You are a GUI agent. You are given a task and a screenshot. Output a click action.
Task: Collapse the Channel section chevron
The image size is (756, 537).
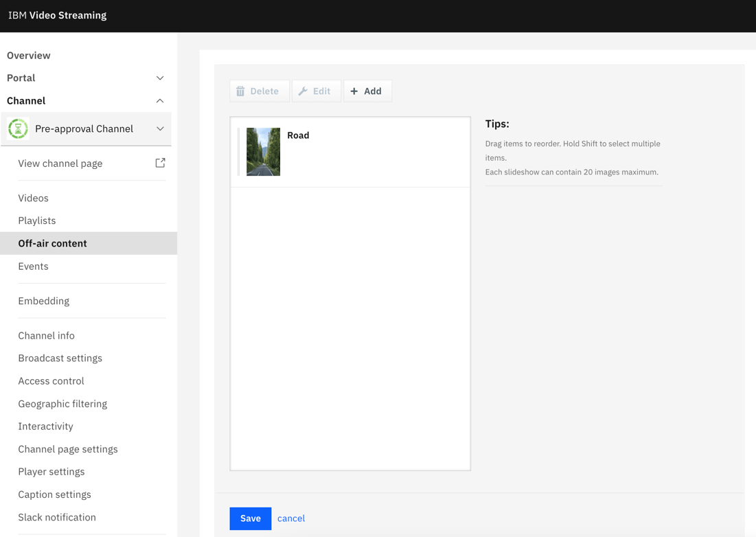pyautogui.click(x=160, y=101)
